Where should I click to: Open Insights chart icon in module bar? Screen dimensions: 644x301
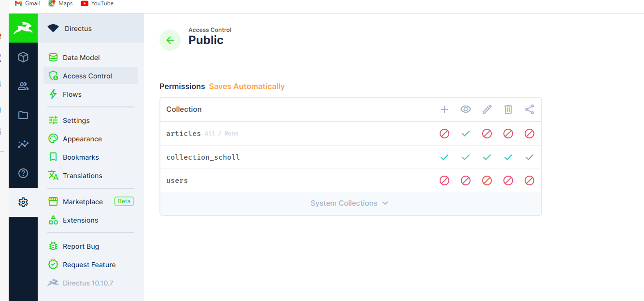tap(23, 144)
